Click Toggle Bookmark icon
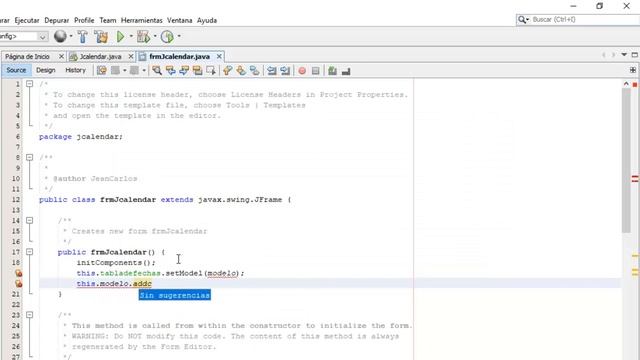 tap(255, 71)
